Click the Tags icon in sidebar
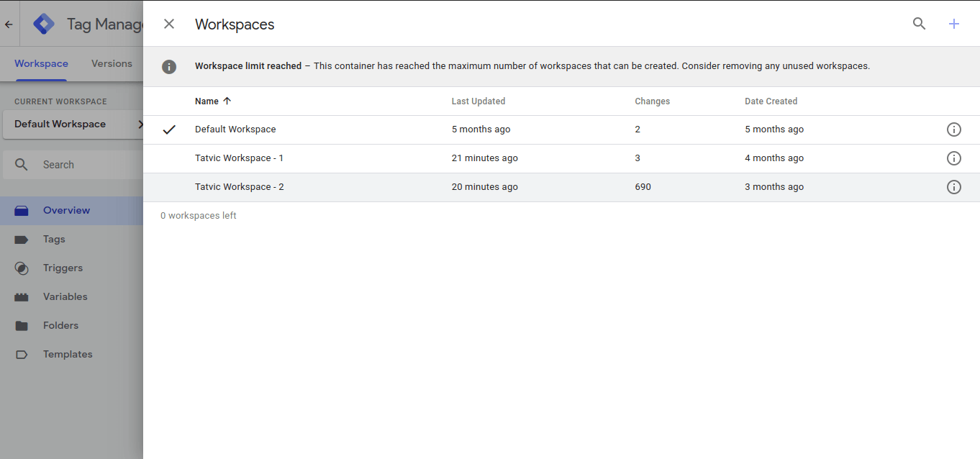Screen dimensions: 980x459 click(22, 240)
